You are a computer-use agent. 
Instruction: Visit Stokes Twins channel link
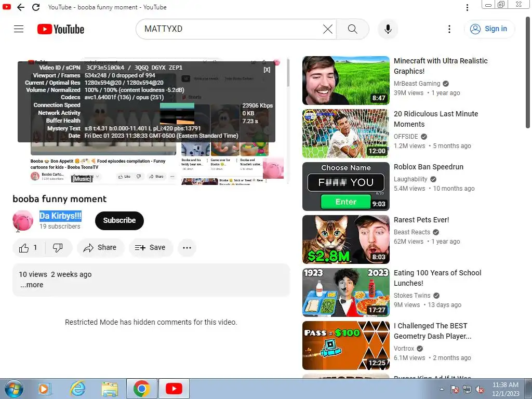pyautogui.click(x=412, y=296)
